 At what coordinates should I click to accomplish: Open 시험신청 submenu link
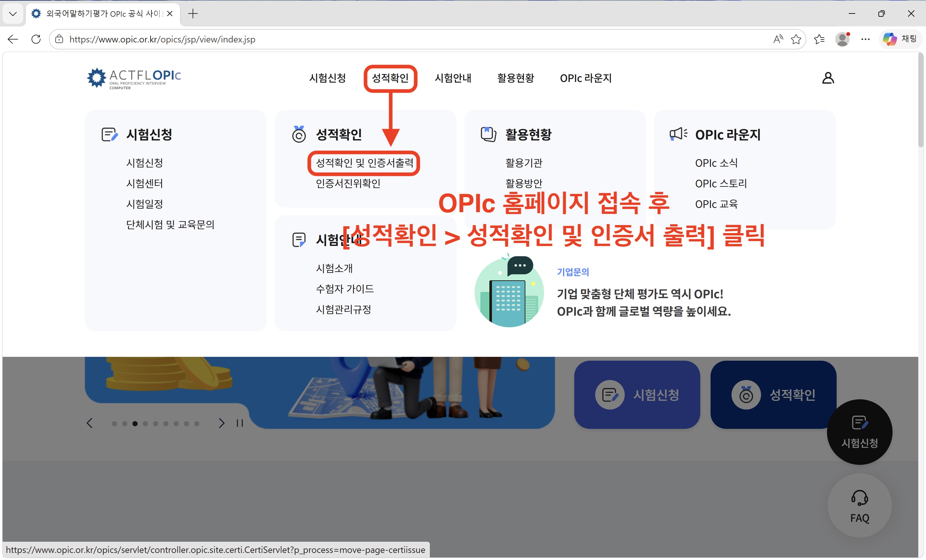145,163
